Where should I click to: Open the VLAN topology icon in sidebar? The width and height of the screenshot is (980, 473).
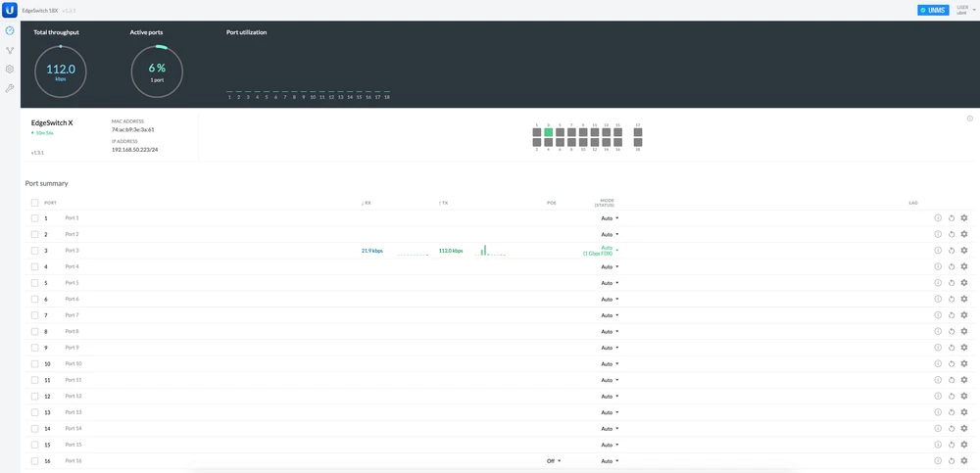tap(10, 50)
